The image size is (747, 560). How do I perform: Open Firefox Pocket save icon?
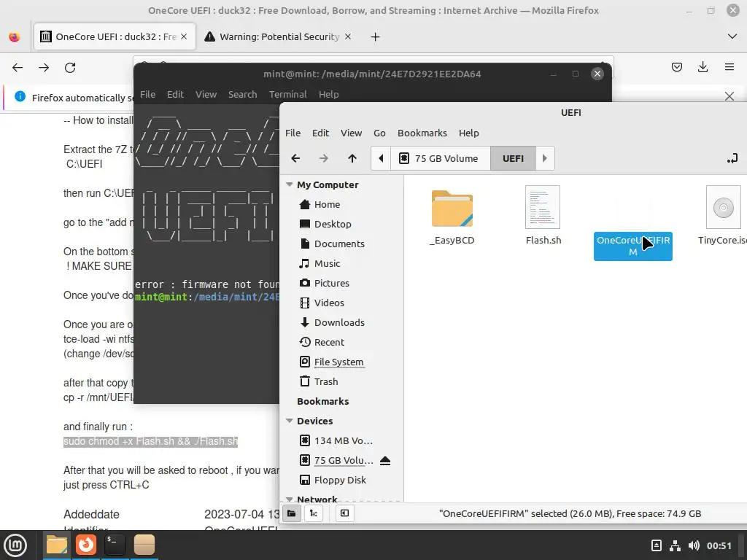point(676,67)
